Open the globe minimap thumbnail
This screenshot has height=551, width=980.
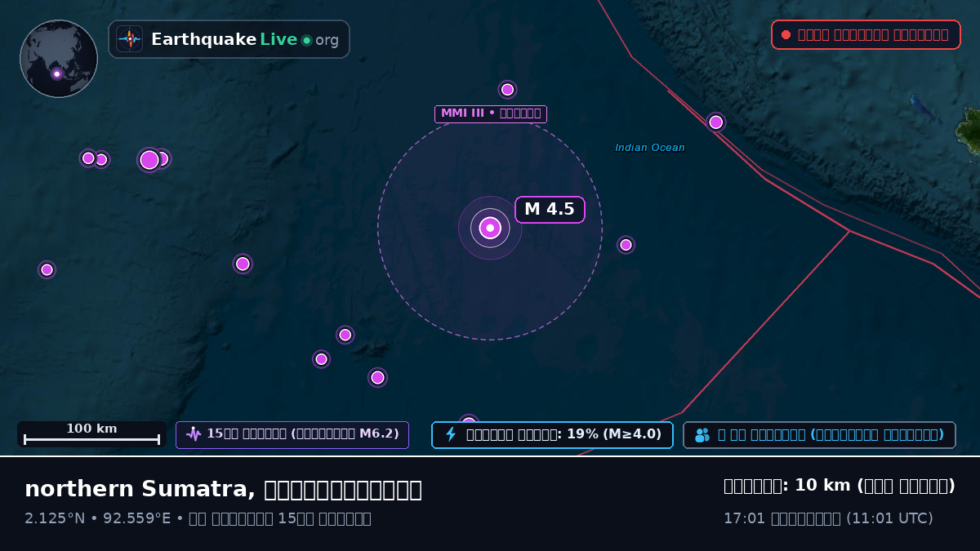tap(59, 59)
